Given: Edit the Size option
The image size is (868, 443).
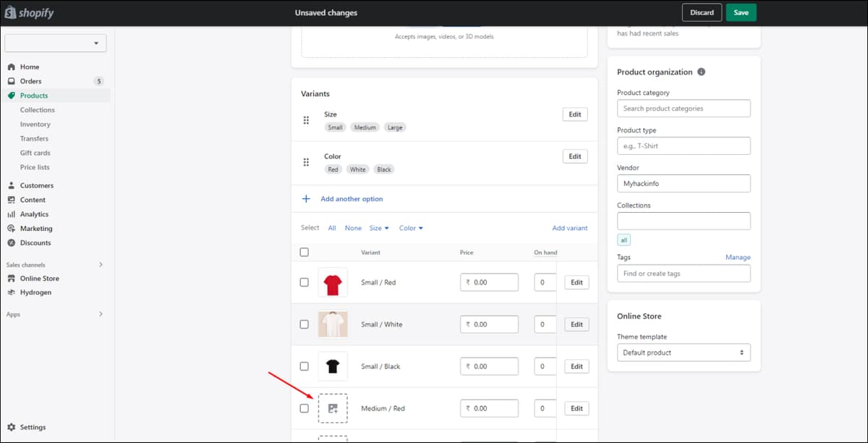Looking at the screenshot, I should click(x=575, y=114).
